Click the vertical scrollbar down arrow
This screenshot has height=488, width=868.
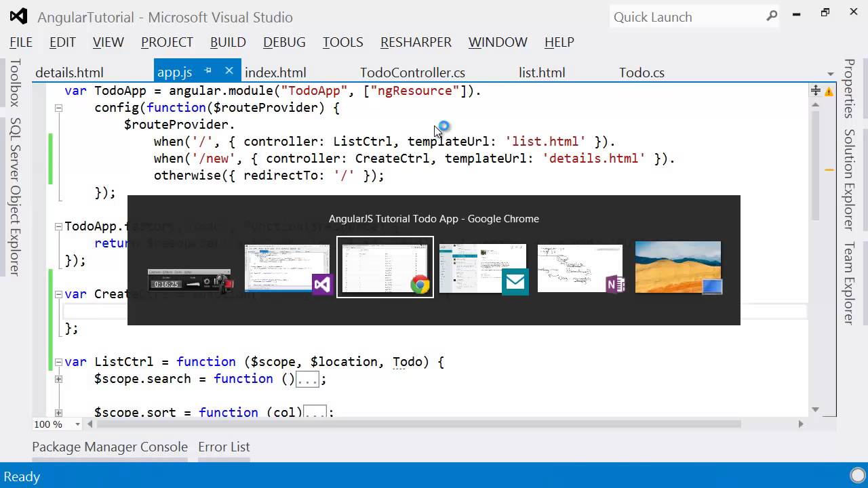click(816, 409)
